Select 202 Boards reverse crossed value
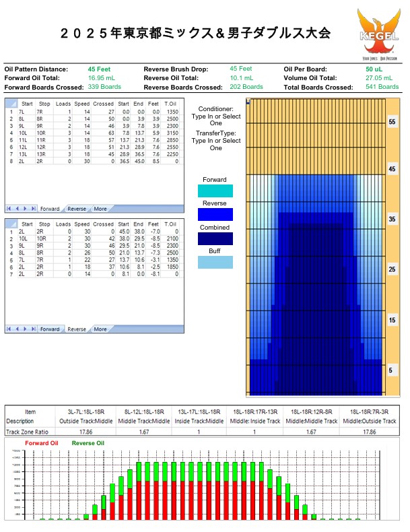The image size is (410, 532). tap(246, 87)
